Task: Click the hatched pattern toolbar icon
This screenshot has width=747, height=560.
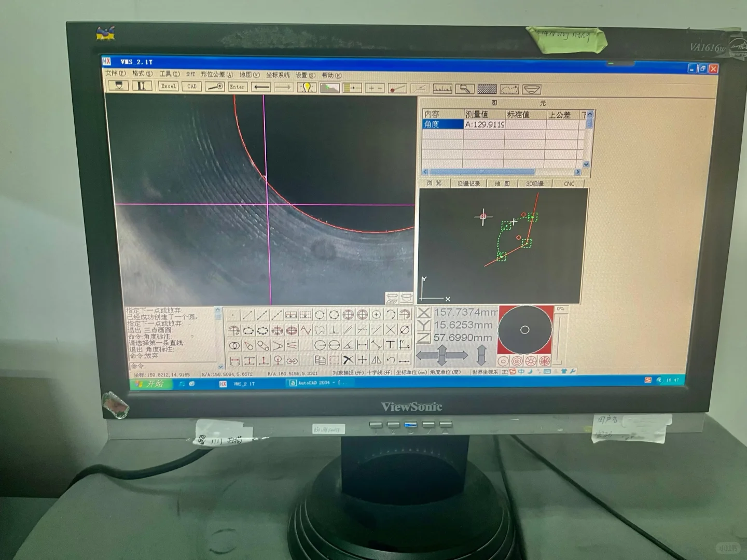Action: [487, 89]
